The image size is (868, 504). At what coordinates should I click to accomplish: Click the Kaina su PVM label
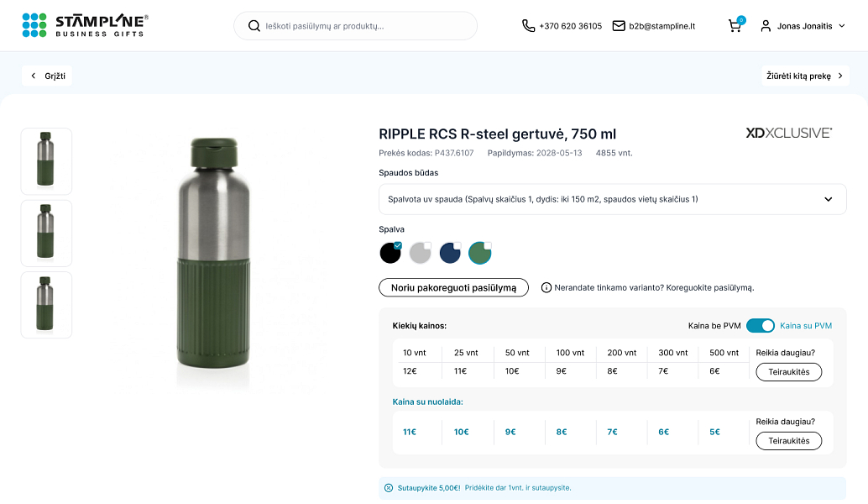tap(806, 326)
